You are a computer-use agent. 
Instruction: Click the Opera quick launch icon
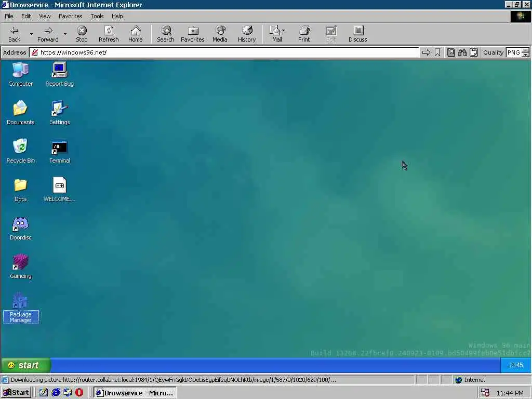[79, 393]
